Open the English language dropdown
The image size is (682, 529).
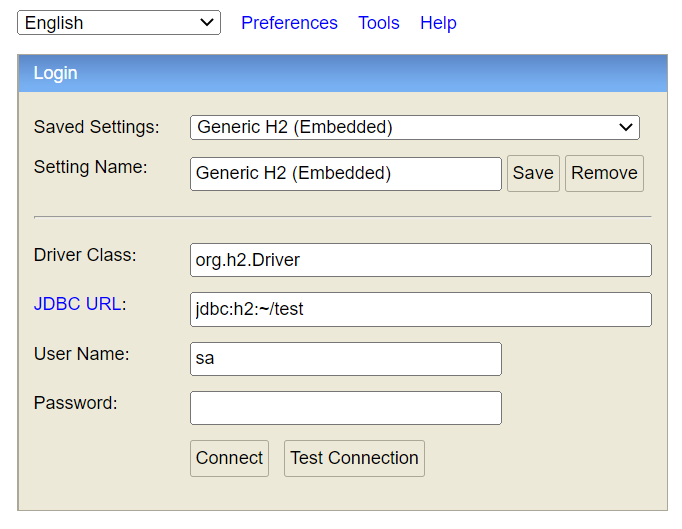[119, 23]
